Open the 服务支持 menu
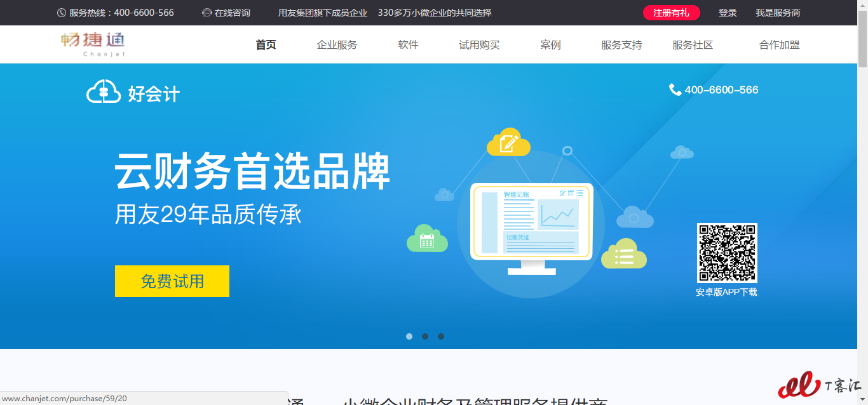The height and width of the screenshot is (405, 868). click(621, 45)
